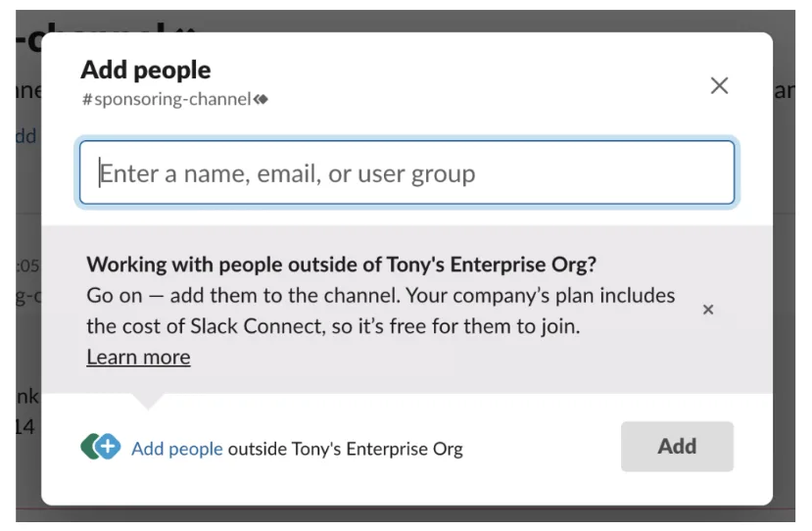Click the blue Add people link
Viewport: 812px width, 531px height.
click(177, 449)
